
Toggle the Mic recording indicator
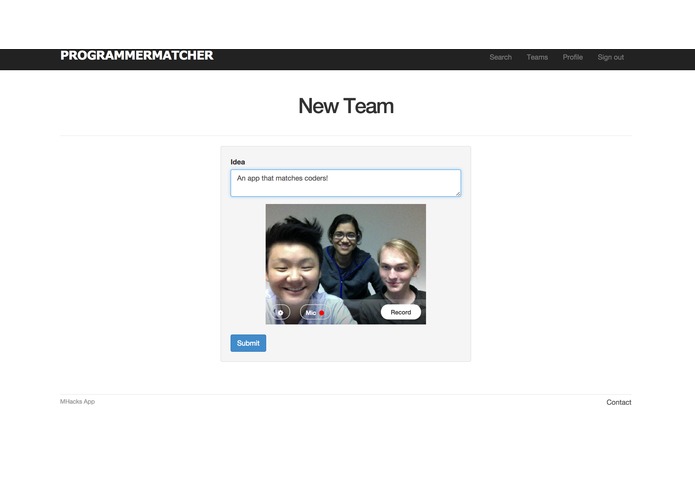coord(315,312)
